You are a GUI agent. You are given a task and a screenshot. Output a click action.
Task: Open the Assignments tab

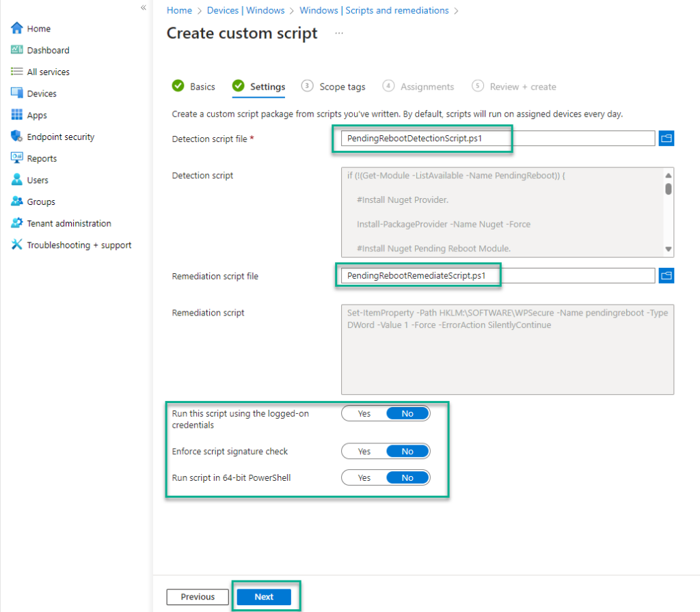pyautogui.click(x=418, y=87)
